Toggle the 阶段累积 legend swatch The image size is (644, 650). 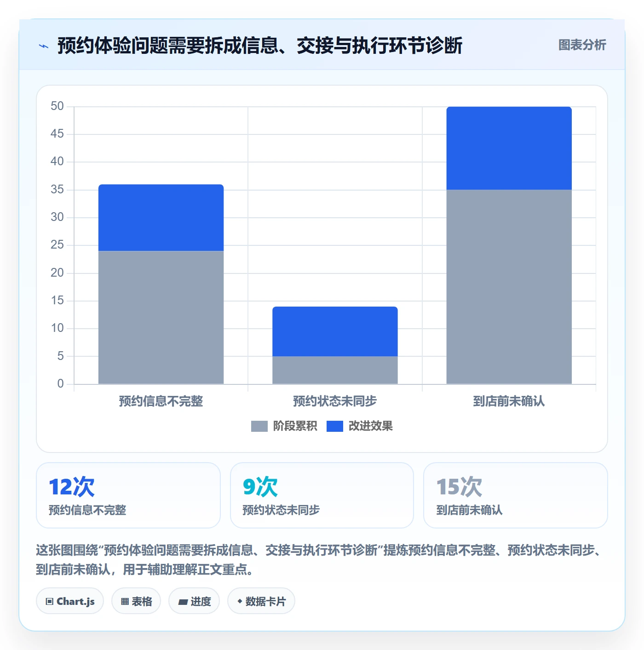pos(259,426)
